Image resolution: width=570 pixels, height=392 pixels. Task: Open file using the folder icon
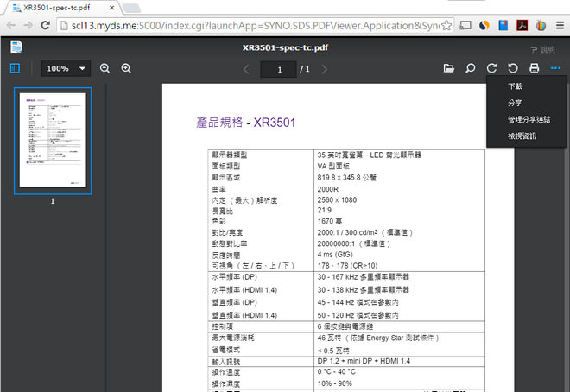tap(449, 68)
